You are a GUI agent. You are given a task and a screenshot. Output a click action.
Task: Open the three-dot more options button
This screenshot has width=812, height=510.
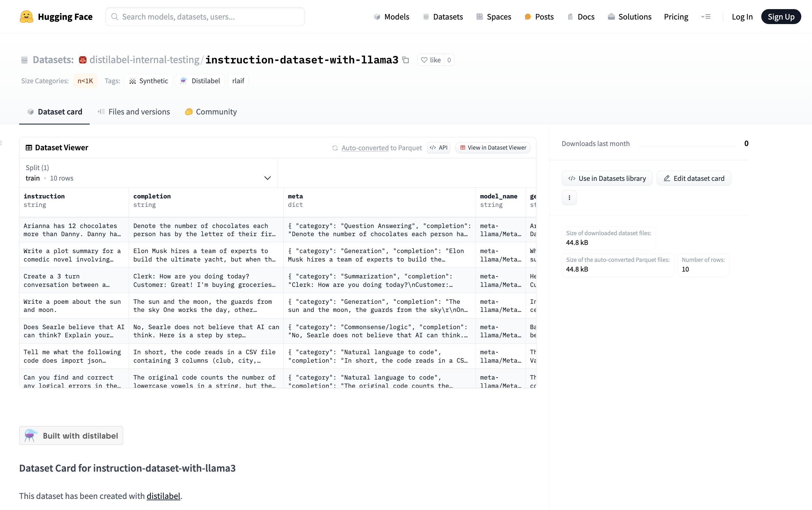pos(569,198)
